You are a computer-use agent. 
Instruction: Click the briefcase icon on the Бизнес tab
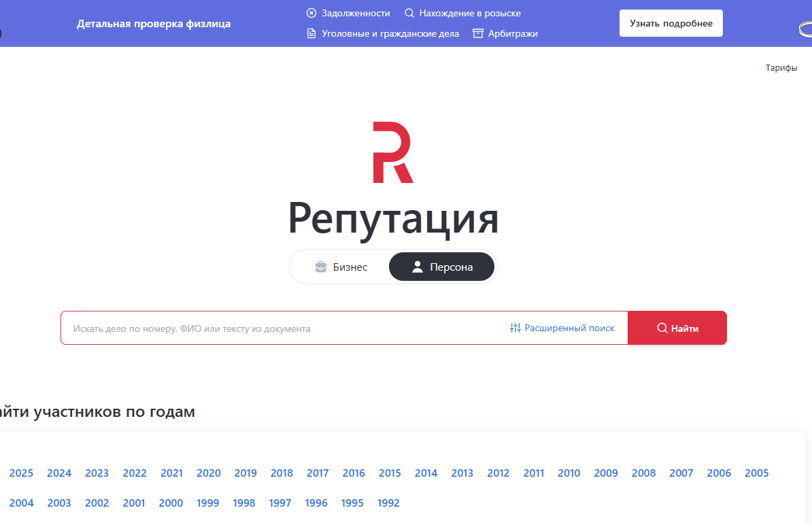coord(320,267)
